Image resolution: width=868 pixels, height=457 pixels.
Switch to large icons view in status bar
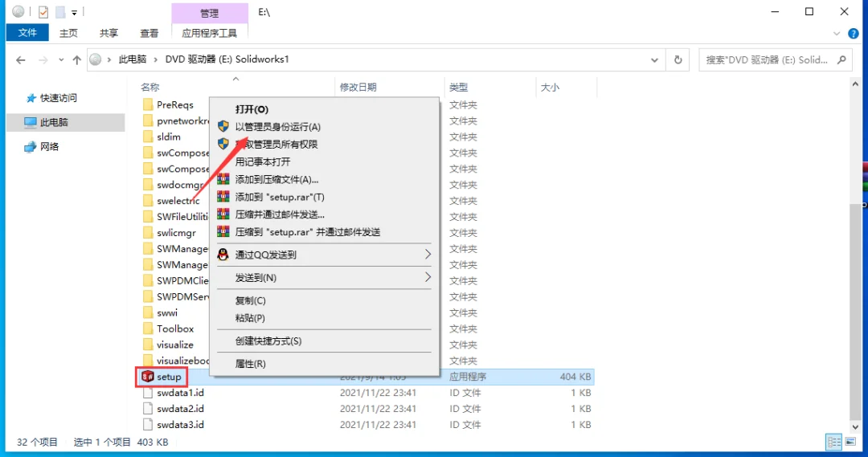pyautogui.click(x=850, y=442)
